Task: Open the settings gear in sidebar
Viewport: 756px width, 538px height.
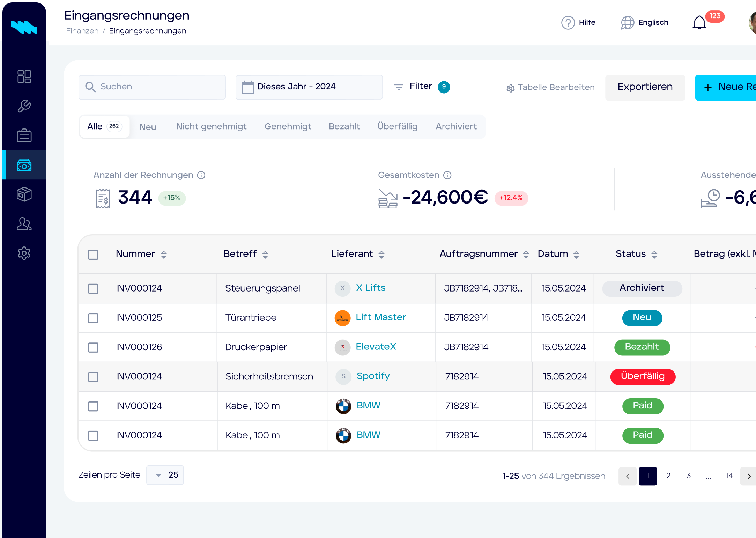Action: (24, 253)
